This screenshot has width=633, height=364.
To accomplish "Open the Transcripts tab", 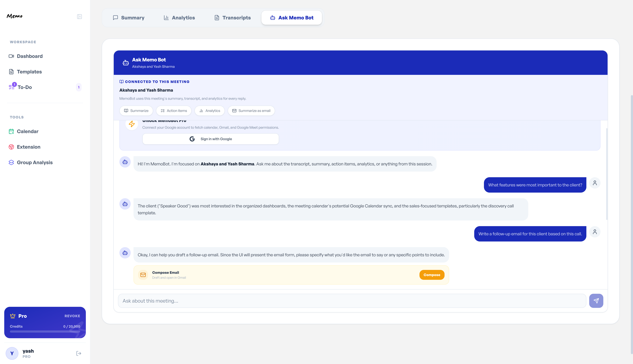I will click(233, 18).
